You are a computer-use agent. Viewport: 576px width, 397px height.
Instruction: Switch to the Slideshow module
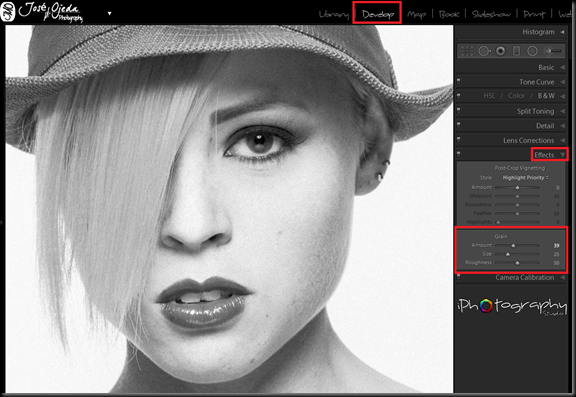tap(491, 14)
